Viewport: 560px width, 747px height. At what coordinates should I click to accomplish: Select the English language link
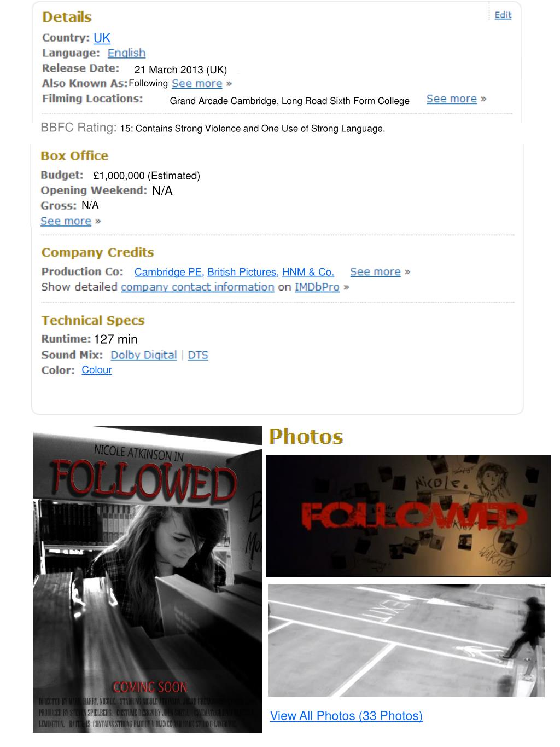126,53
